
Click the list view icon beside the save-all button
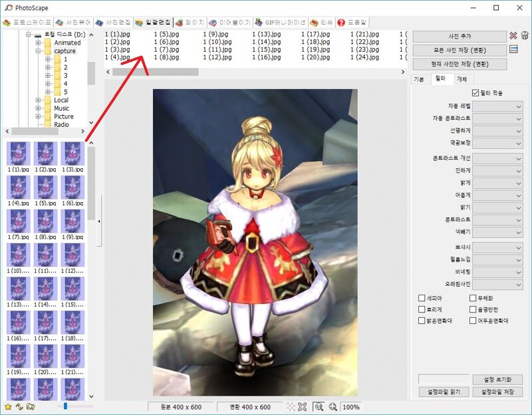513,49
